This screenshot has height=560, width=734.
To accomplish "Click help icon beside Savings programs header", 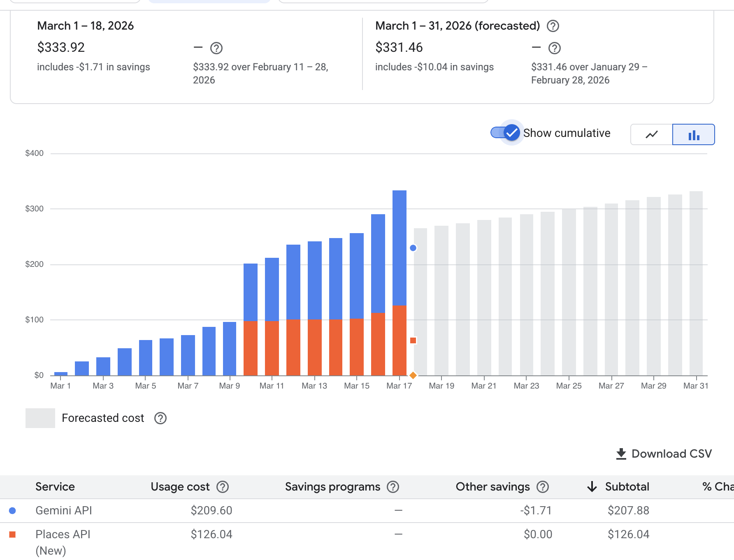I will (394, 487).
